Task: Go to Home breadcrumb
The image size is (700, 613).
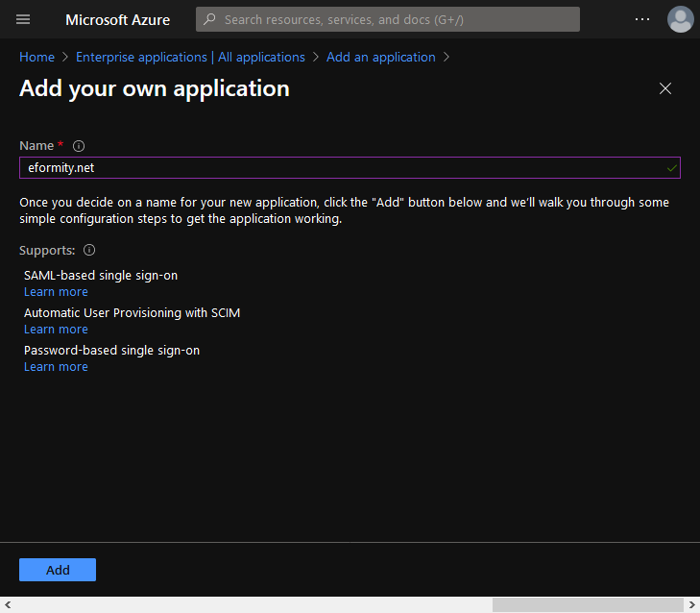Action: pyautogui.click(x=36, y=58)
